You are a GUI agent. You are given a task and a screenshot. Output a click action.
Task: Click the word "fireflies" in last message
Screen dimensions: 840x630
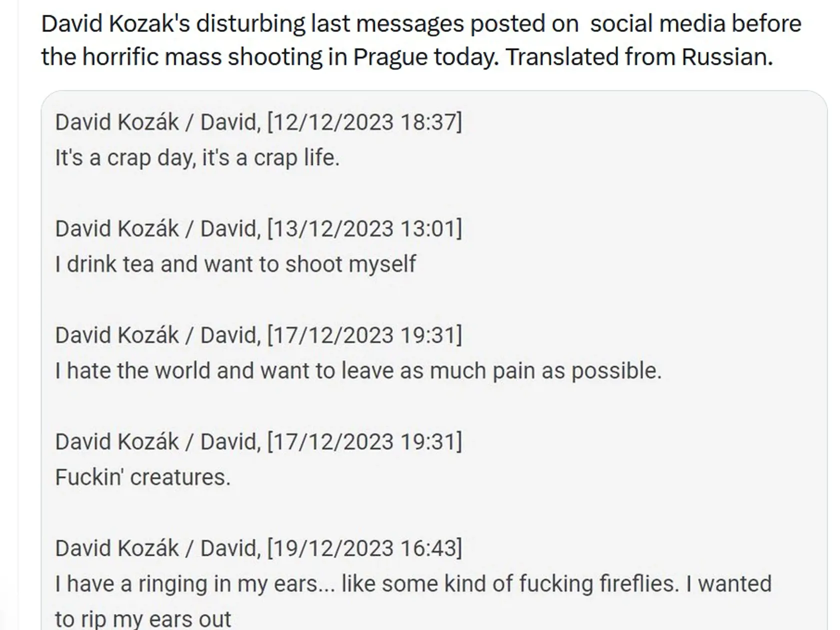637,584
